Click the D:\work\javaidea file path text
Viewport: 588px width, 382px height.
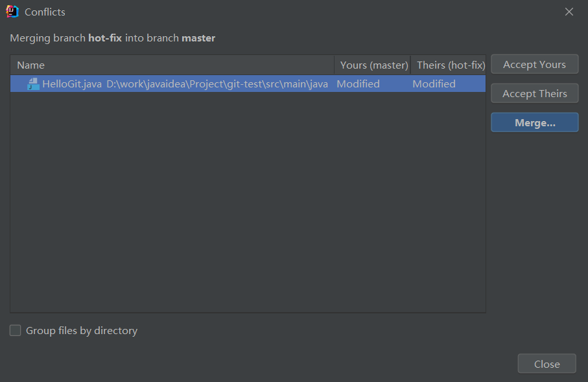217,84
